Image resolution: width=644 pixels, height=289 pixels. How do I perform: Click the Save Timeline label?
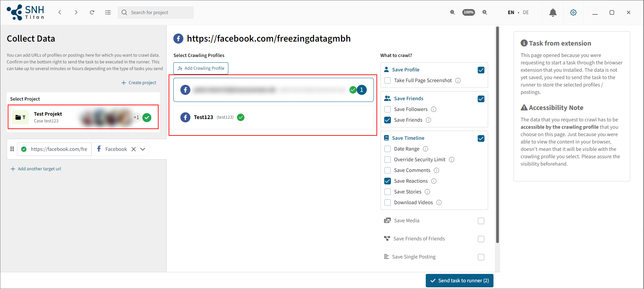pos(408,138)
